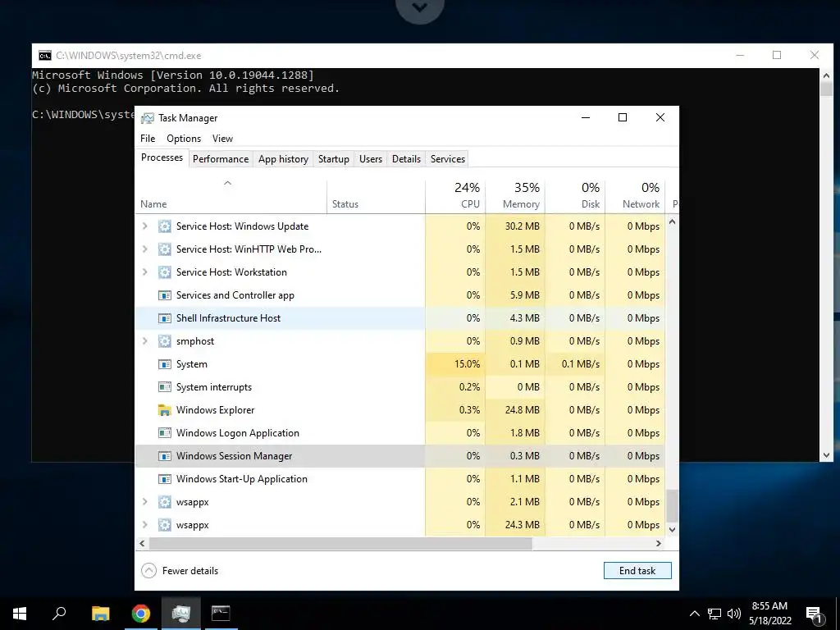Click gear icon of wsappx using 24.3 MB

click(x=164, y=525)
